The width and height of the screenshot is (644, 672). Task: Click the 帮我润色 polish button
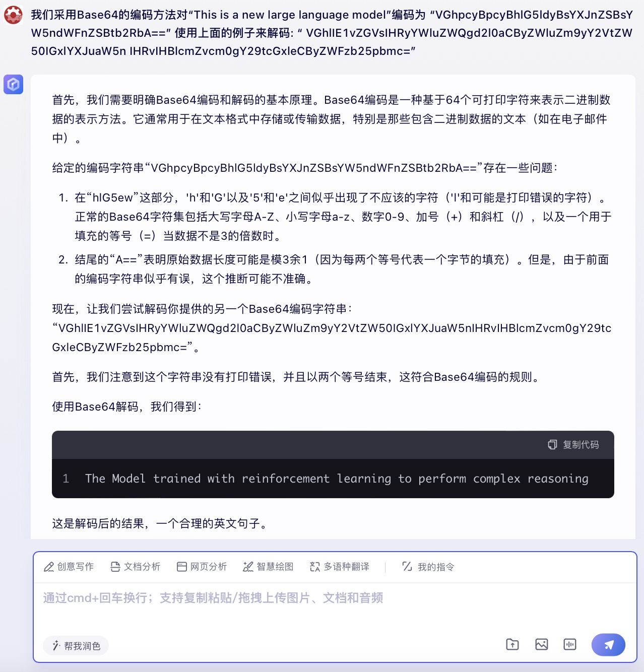[x=76, y=646]
